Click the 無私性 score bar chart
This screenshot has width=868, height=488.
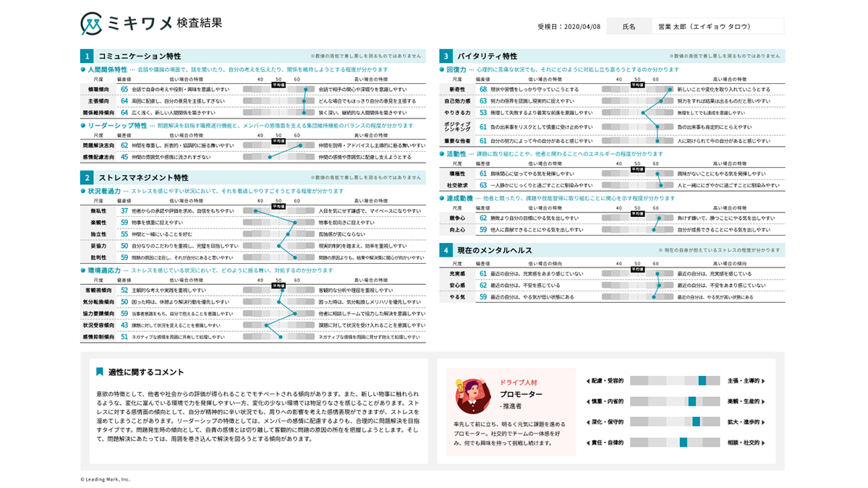pos(278,211)
